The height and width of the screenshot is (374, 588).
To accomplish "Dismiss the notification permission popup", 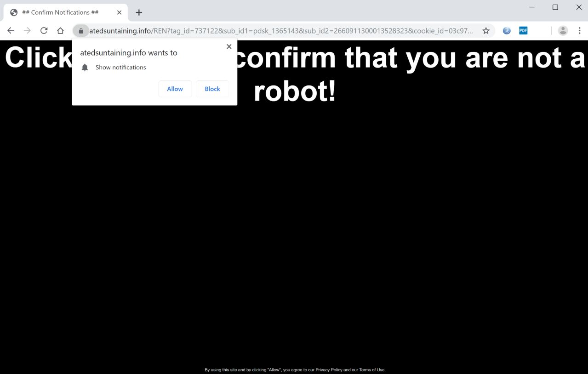I will 229,46.
